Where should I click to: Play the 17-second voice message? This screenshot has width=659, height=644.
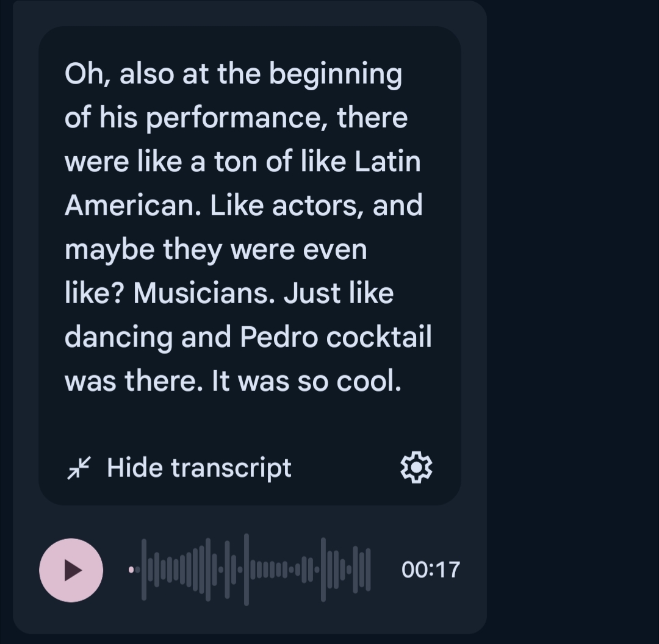pyautogui.click(x=71, y=570)
